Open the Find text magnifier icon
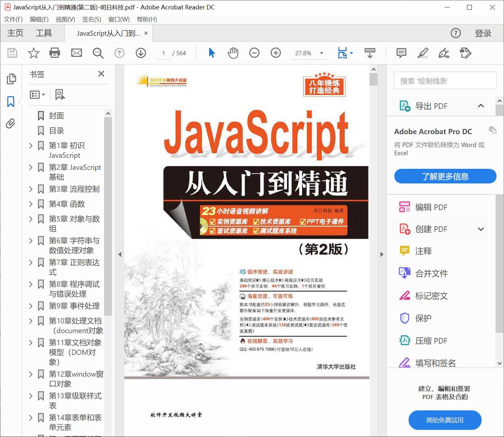The height and width of the screenshot is (437, 504). pos(98,53)
